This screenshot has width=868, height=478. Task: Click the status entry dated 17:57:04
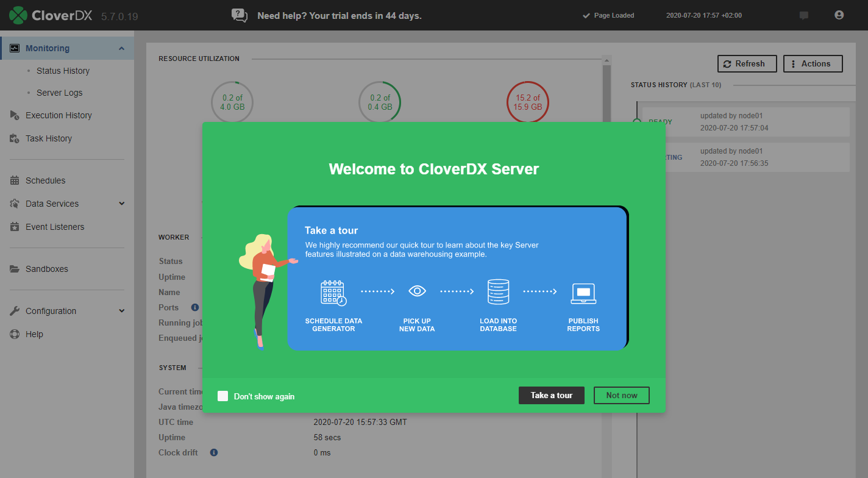point(745,122)
